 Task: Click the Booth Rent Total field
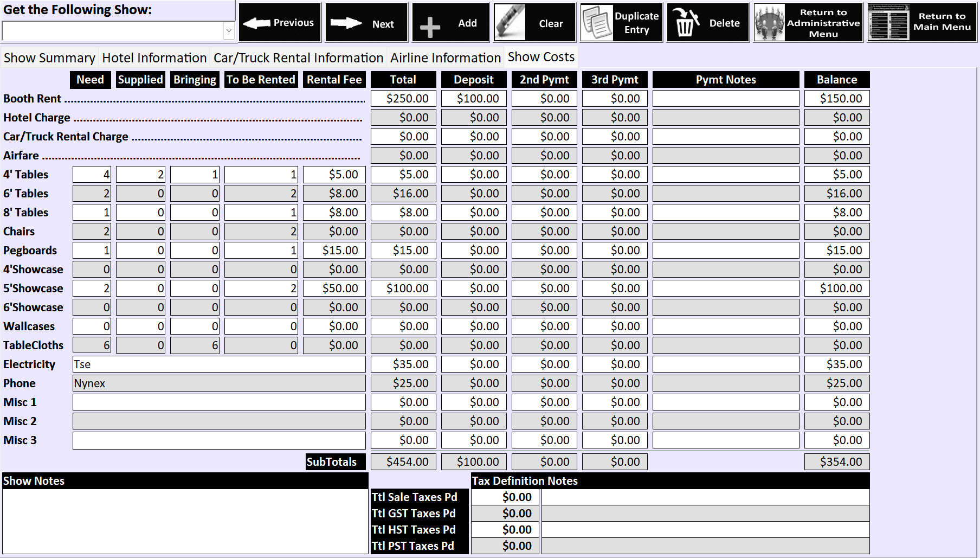point(403,99)
